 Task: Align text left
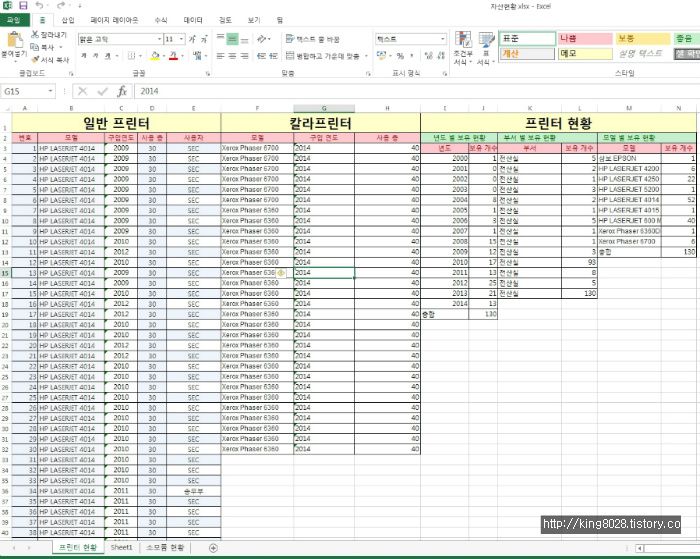220,56
